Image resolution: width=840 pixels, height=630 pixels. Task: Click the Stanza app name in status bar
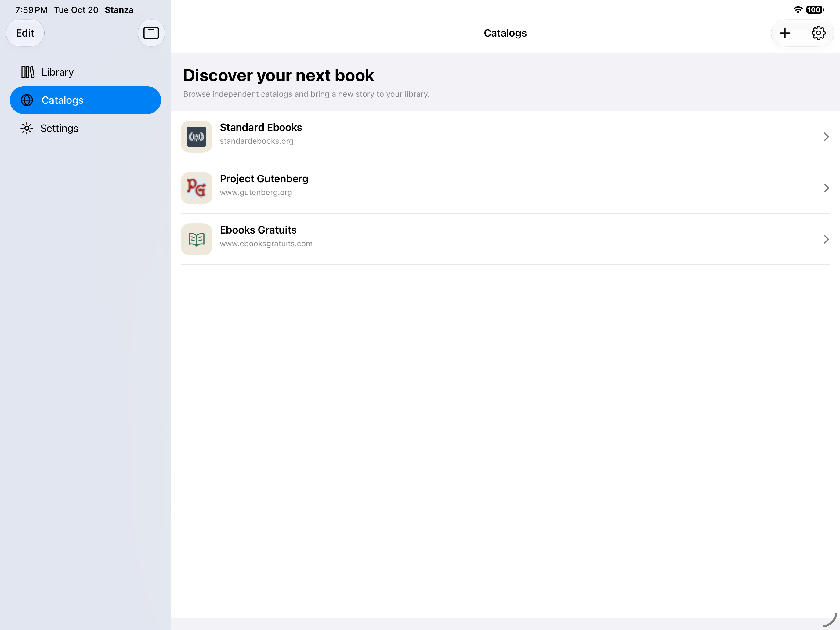[x=119, y=10]
